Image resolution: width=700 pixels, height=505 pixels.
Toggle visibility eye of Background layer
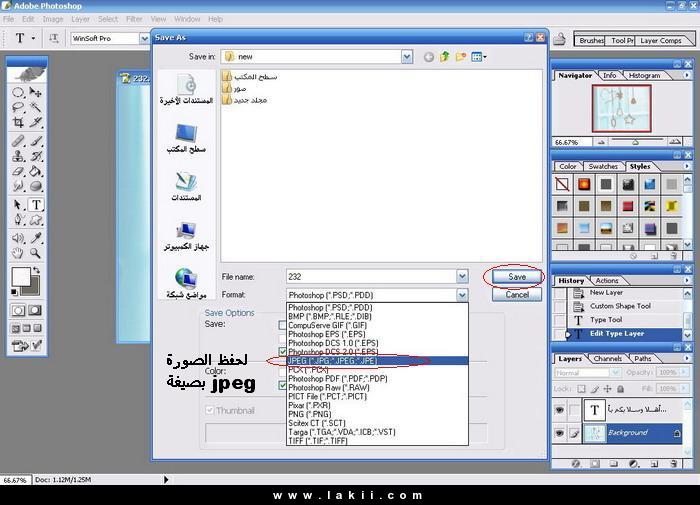(559, 433)
